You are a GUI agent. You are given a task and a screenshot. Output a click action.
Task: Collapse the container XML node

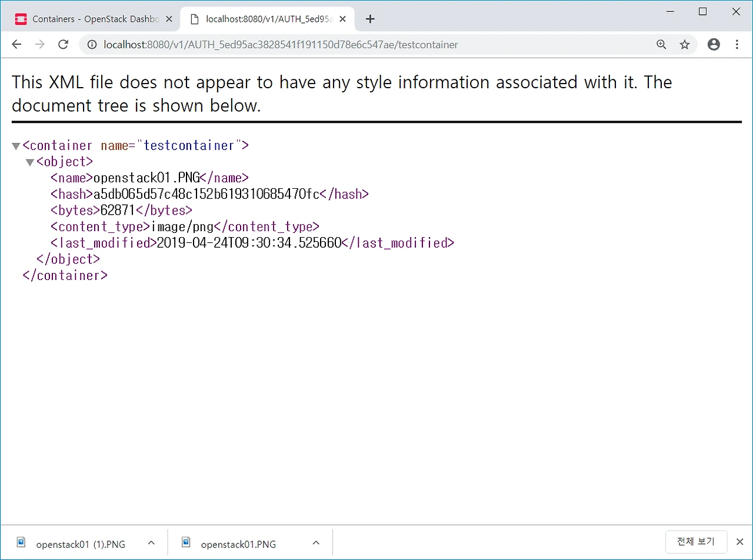click(16, 146)
